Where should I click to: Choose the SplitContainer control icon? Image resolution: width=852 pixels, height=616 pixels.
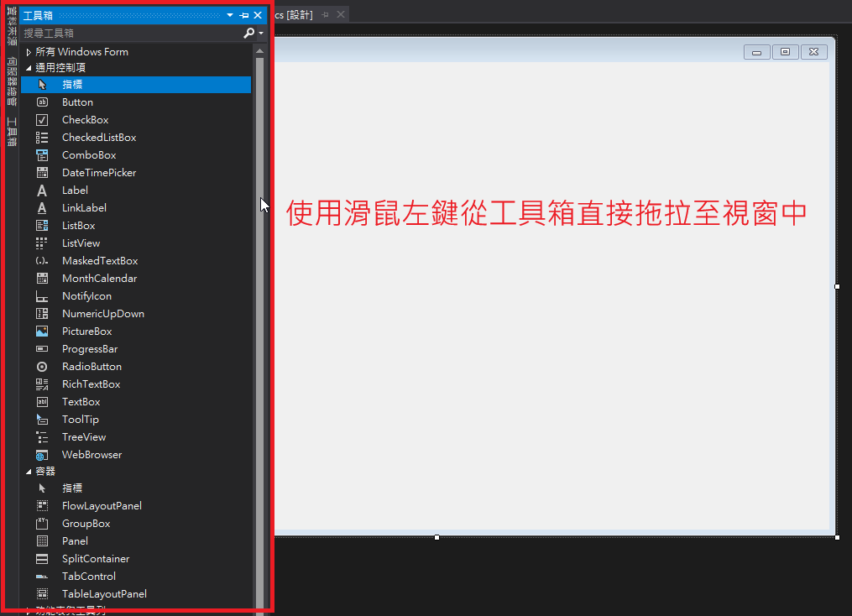(42, 559)
